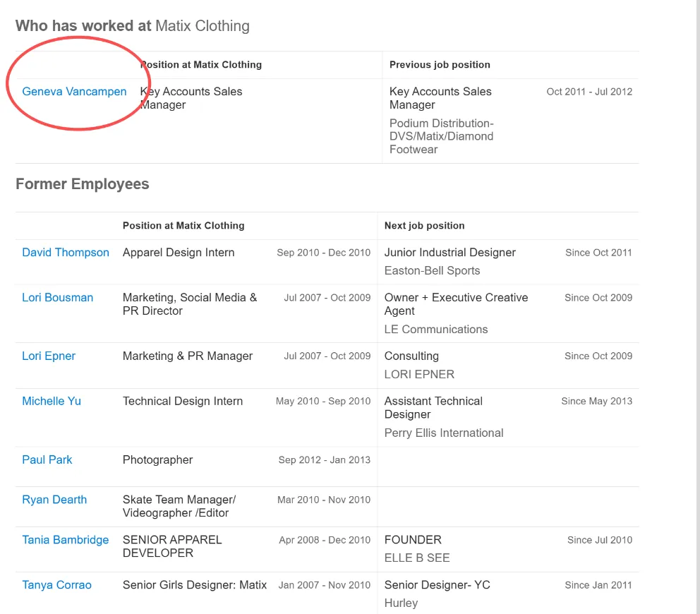Click 'Position at Matix Clothing' header in Former Employees
This screenshot has height=614, width=700.
pos(183,226)
